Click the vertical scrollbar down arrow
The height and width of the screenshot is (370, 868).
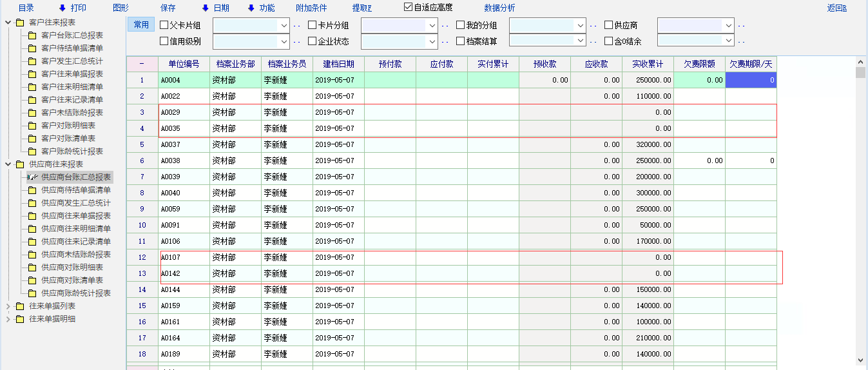click(x=860, y=360)
